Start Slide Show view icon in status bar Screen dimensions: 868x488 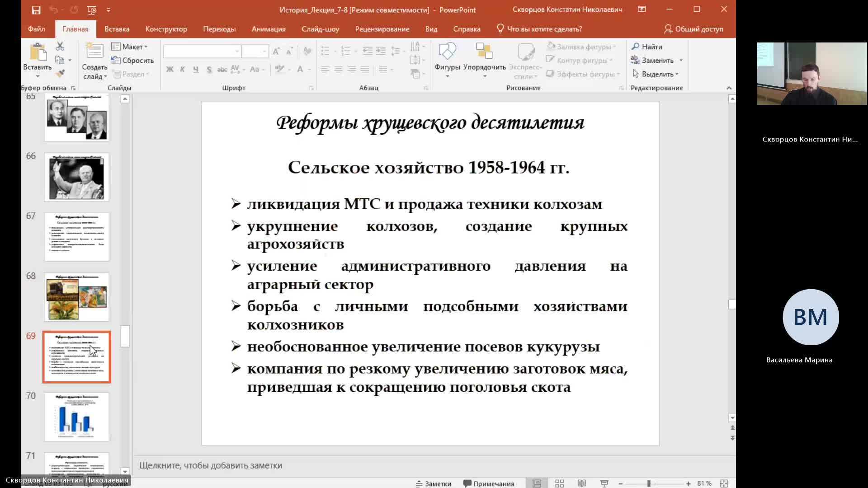pos(604,483)
